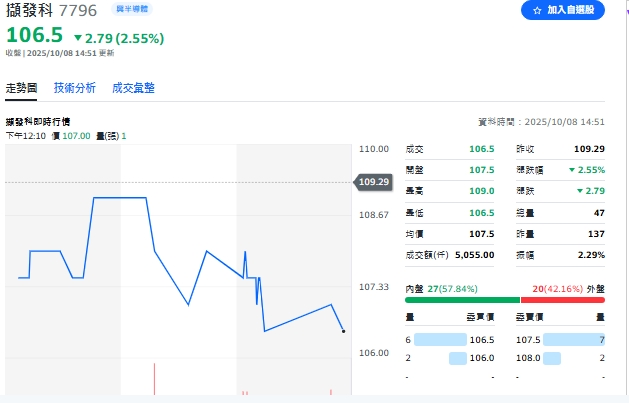Screen dimensions: 629x403
Task: Click the 109.29 previous-close marker on the chart
Action: 372,182
